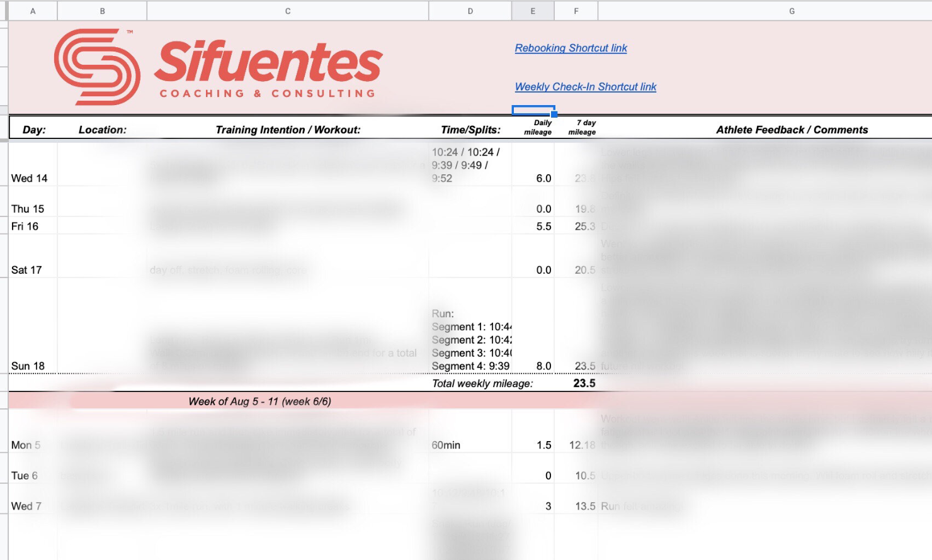Click the 'Total weekly mileage:' label

tap(482, 383)
